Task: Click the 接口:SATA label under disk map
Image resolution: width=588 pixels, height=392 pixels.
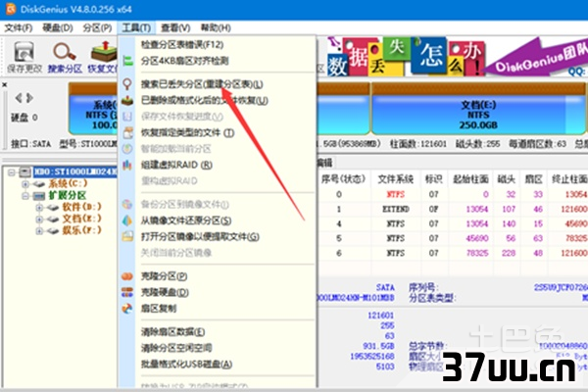Action: click(x=30, y=144)
